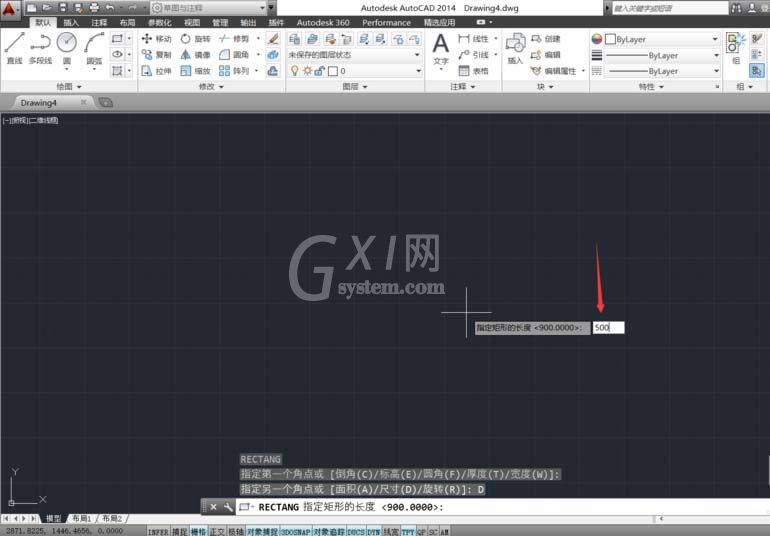Click the Text (文字) tool
Screen dimensions: 770x536
click(x=440, y=49)
